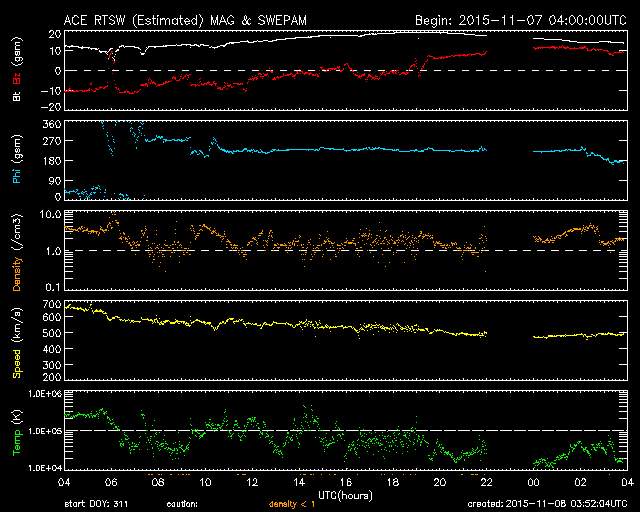Click the '02' hour label on time axis
640x512 pixels.
pyautogui.click(x=580, y=483)
